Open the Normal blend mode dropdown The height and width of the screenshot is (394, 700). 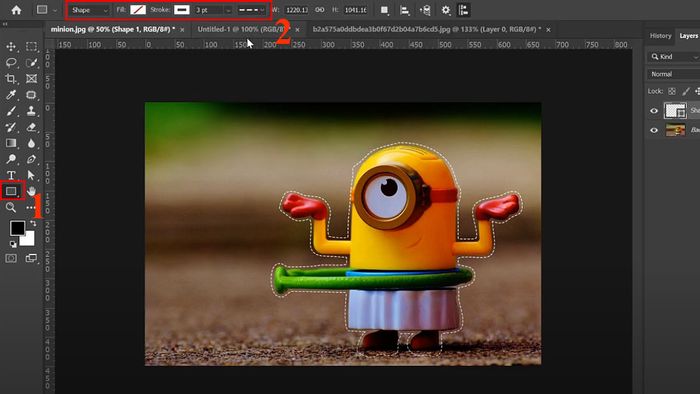coord(674,74)
